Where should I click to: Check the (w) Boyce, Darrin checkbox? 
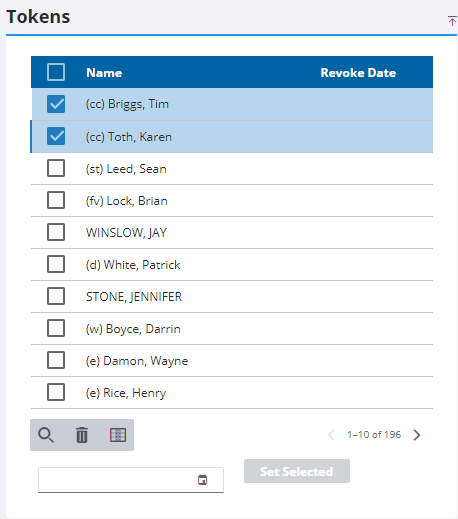pyautogui.click(x=56, y=328)
